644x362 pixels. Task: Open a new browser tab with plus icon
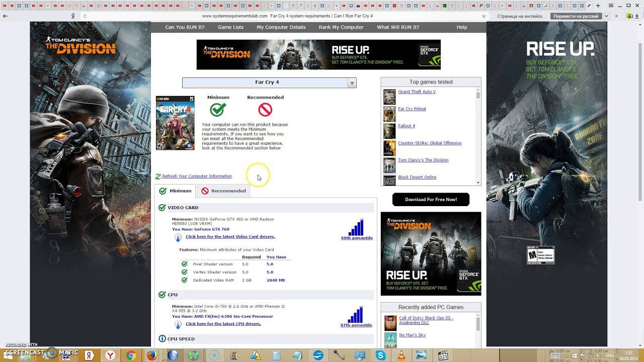(x=598, y=6)
